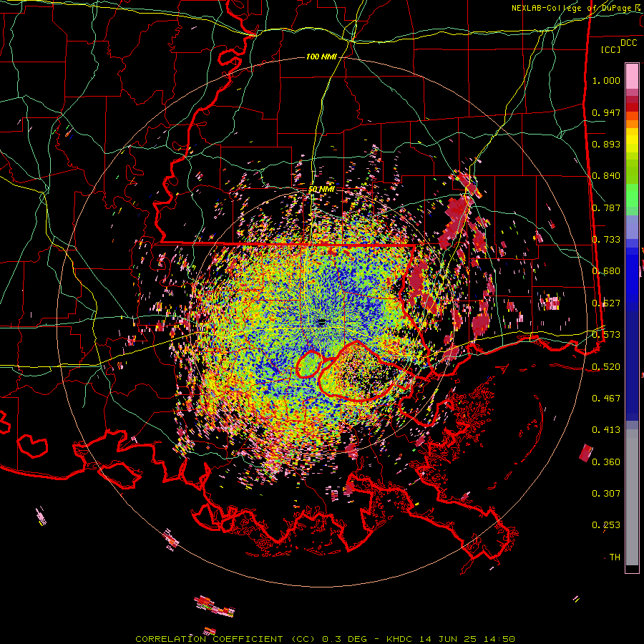Click the "[CC]" units label
Screen dimensions: 644x644
coord(611,49)
